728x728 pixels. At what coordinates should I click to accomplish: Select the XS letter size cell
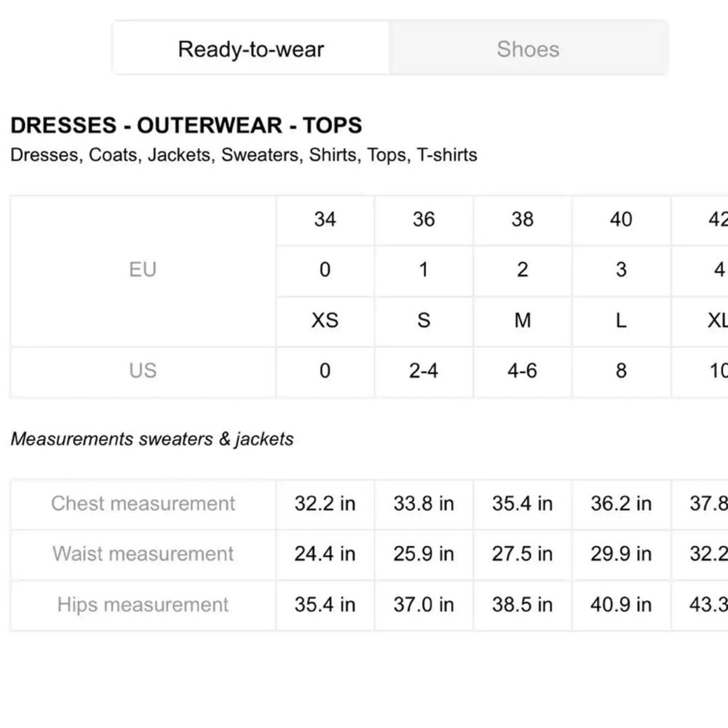pyautogui.click(x=325, y=320)
